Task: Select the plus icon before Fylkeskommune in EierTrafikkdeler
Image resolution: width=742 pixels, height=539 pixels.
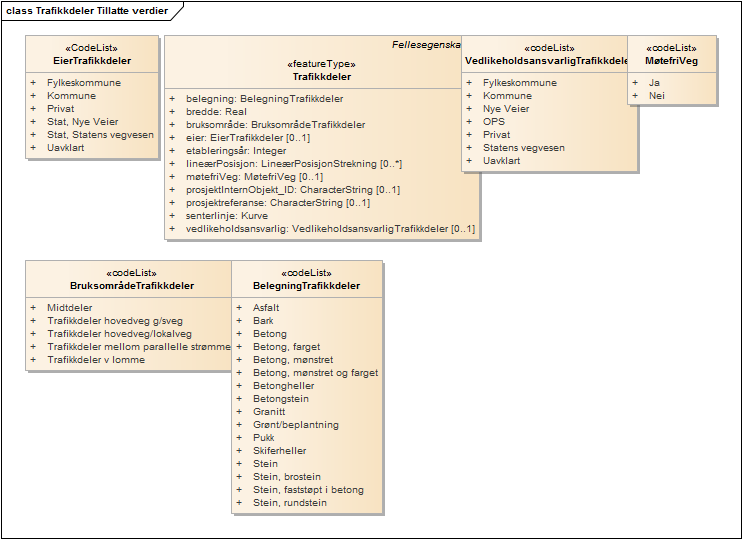Action: pyautogui.click(x=32, y=83)
